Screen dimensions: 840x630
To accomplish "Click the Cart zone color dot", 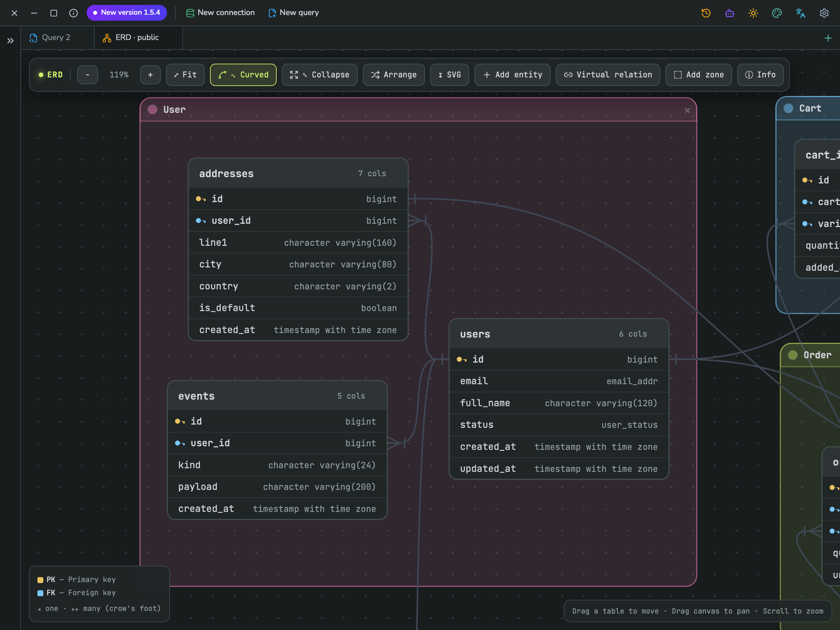I will [788, 109].
